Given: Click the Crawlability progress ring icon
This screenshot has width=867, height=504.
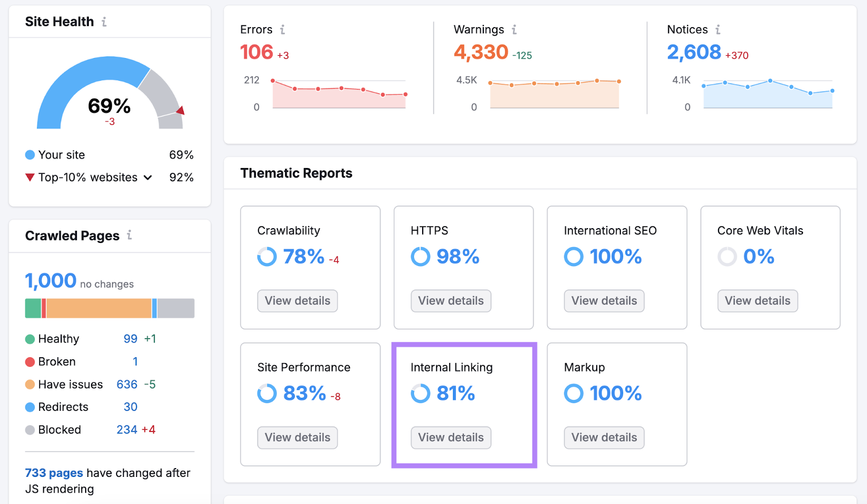Looking at the screenshot, I should click(267, 256).
